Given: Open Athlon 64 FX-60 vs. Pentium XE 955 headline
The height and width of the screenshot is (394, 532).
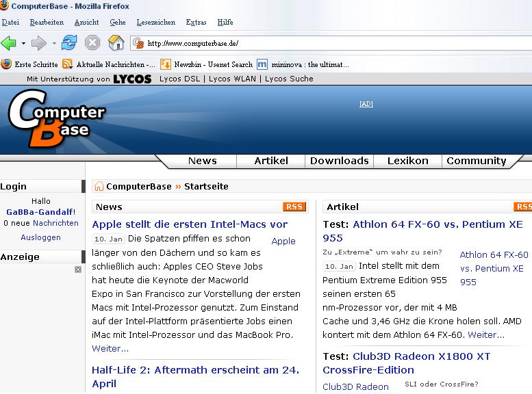Looking at the screenshot, I should pos(422,231).
